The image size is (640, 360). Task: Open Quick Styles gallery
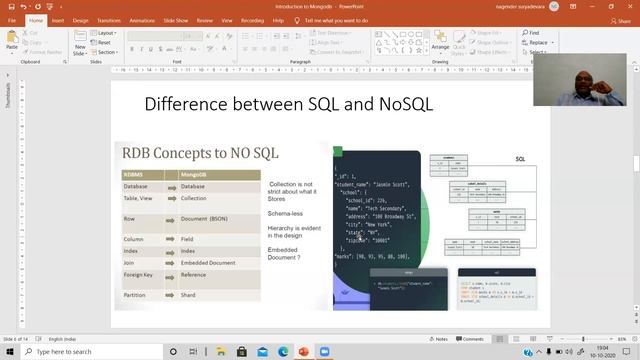(458, 43)
